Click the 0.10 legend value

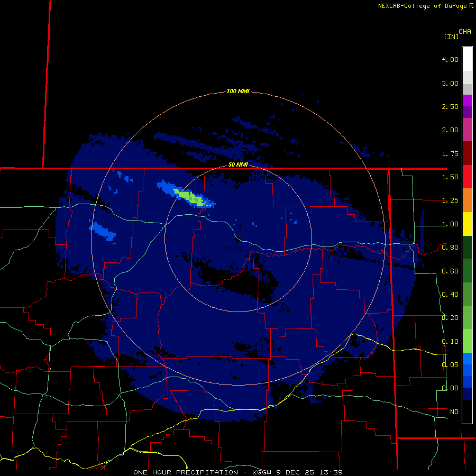[x=450, y=342]
